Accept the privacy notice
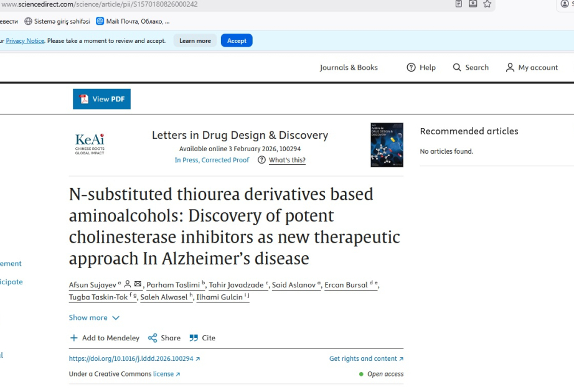The image size is (574, 392). (x=237, y=40)
